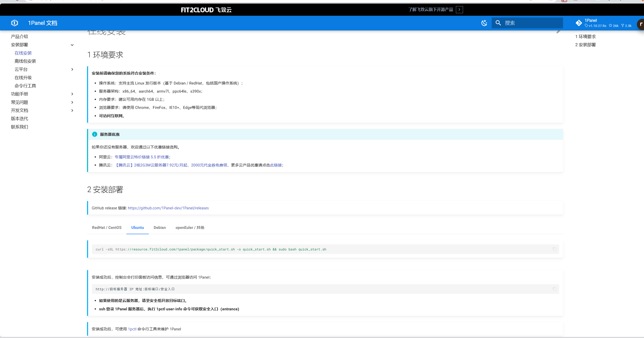644x338 pixels.
Task: Click the 26k stars count
Action: click(614, 26)
